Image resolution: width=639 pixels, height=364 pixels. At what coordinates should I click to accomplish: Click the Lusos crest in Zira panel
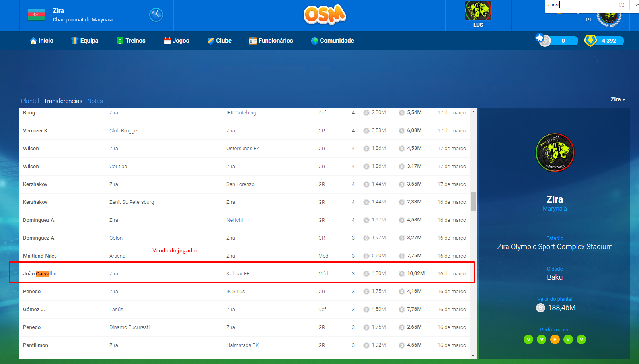tap(555, 153)
